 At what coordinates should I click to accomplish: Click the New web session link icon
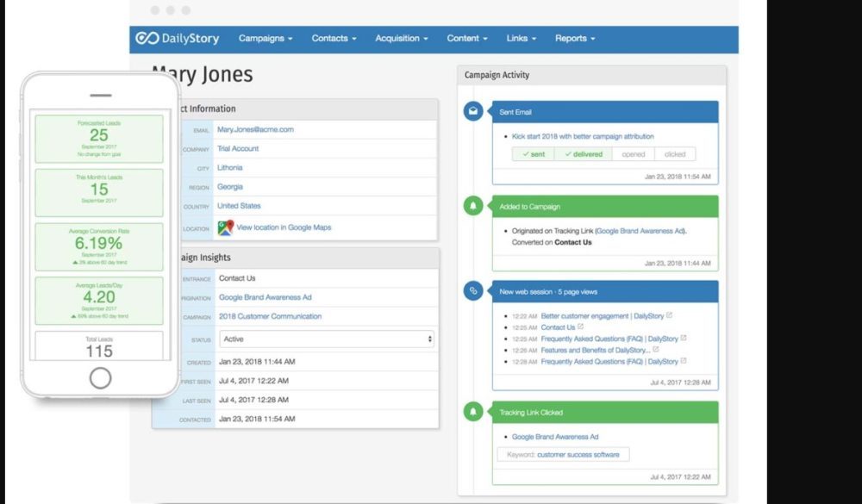point(472,291)
